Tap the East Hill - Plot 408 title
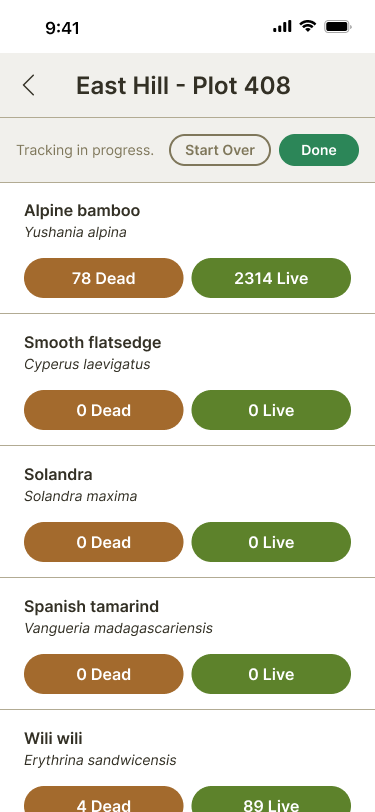Viewport: 375px width, 812px height. coord(183,85)
